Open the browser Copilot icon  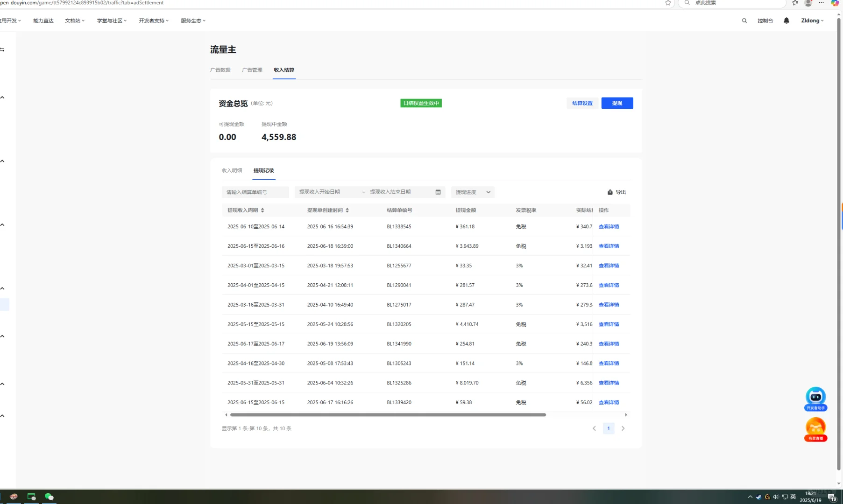click(835, 3)
